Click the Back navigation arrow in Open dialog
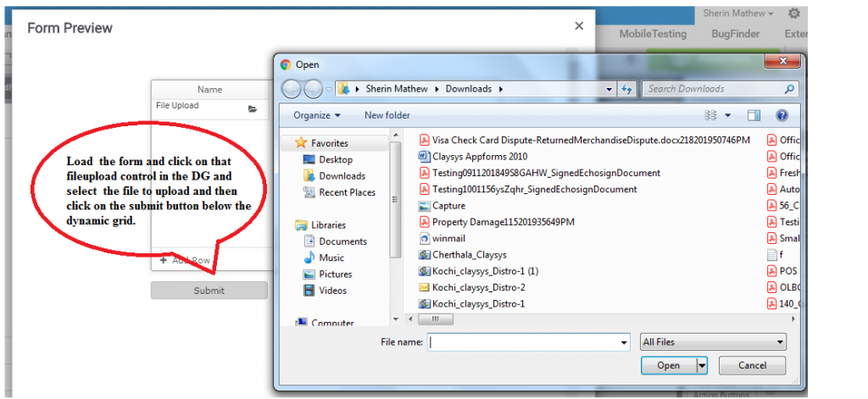 pyautogui.click(x=292, y=89)
